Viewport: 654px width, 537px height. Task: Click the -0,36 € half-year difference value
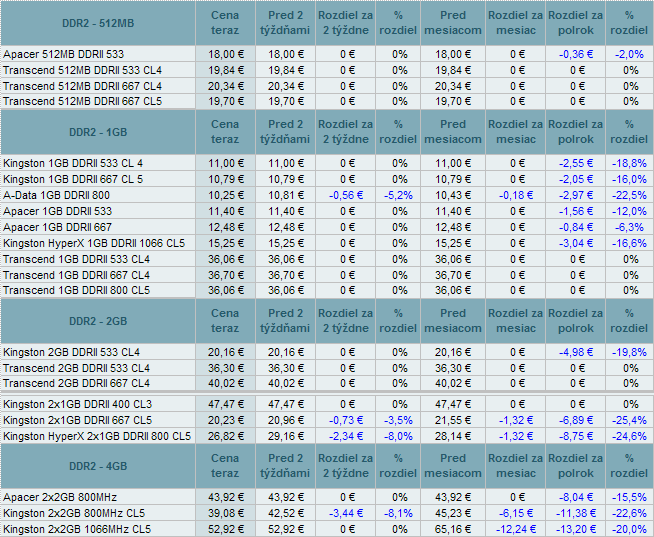pyautogui.click(x=576, y=54)
